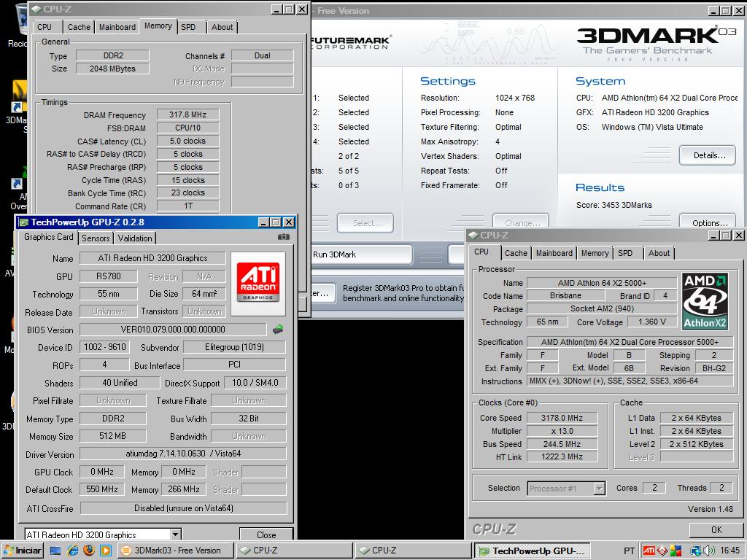Click the Command Rate 1T value
The height and width of the screenshot is (560, 747).
[187, 206]
